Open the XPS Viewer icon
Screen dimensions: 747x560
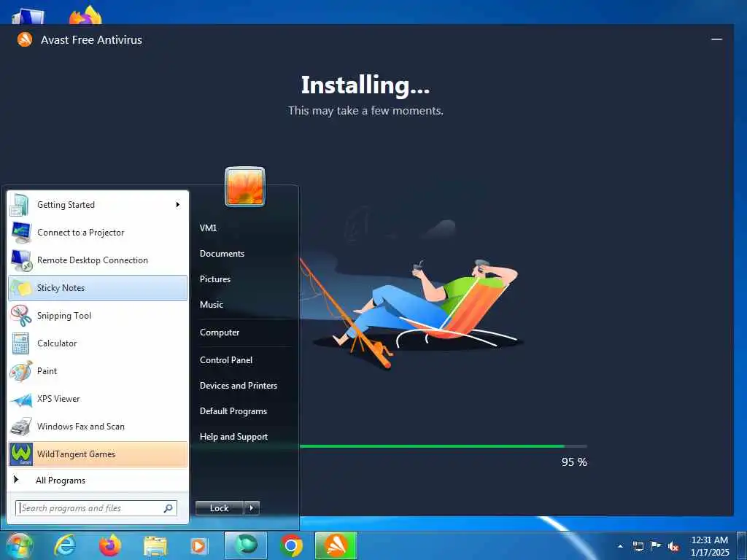click(21, 399)
